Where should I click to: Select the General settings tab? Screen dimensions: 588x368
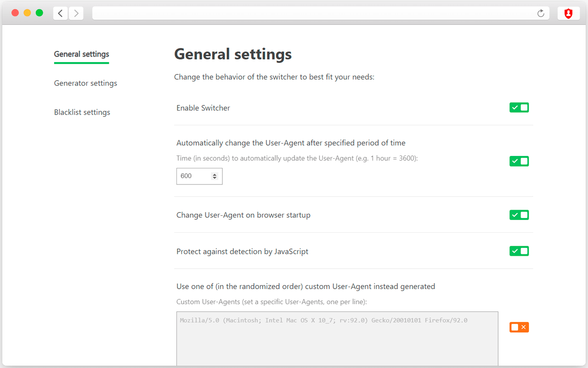[81, 54]
